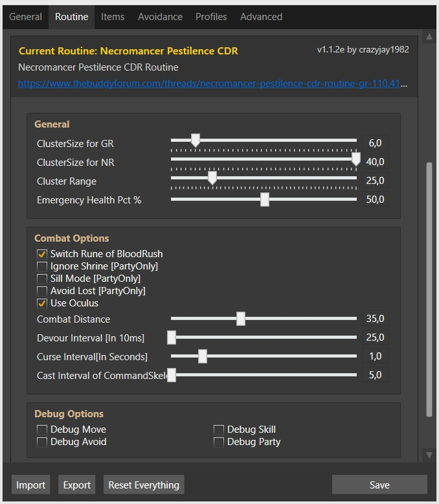This screenshot has height=504, width=439.
Task: Toggle Avoid Lost [PartyOnly] checkbox
Action: (42, 291)
